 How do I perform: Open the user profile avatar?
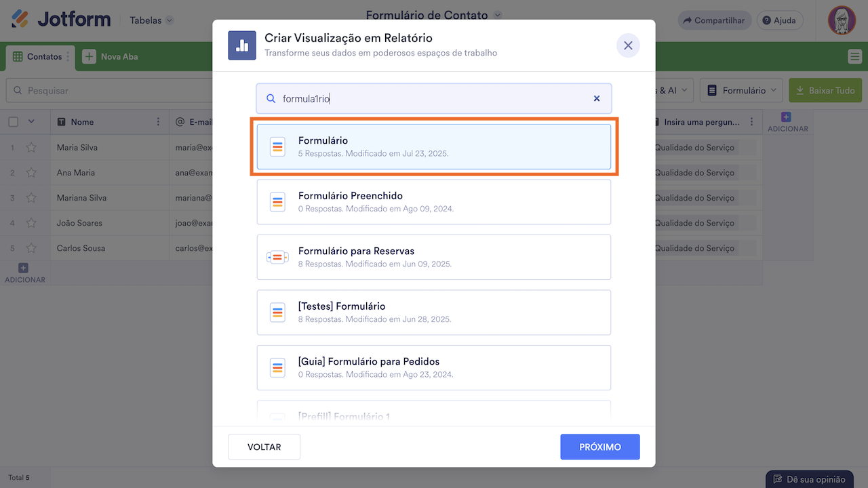(x=842, y=20)
